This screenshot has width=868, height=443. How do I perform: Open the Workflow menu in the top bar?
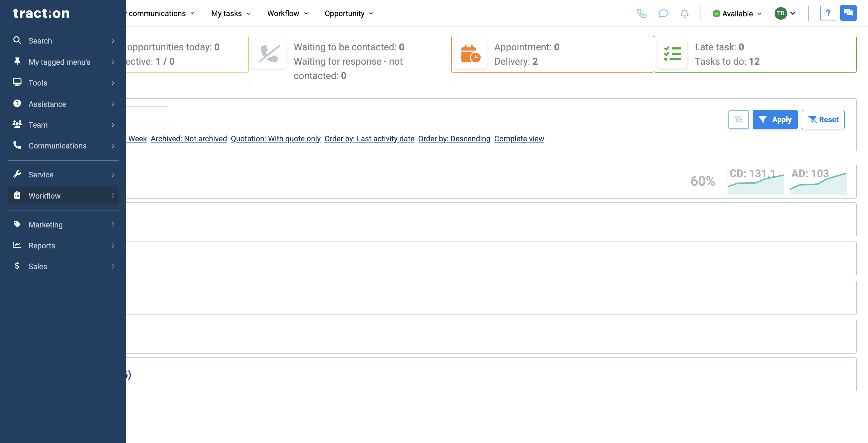point(287,13)
